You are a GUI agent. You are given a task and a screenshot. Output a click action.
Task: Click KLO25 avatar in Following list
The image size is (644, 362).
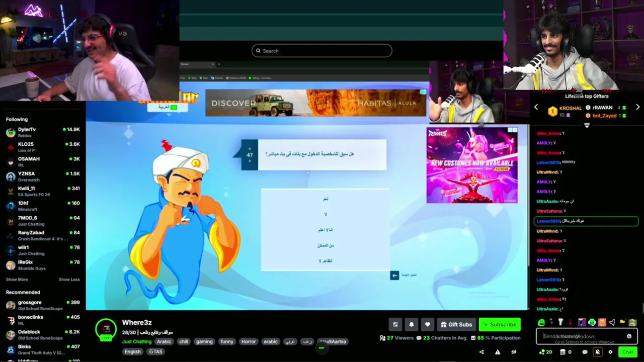click(11, 147)
